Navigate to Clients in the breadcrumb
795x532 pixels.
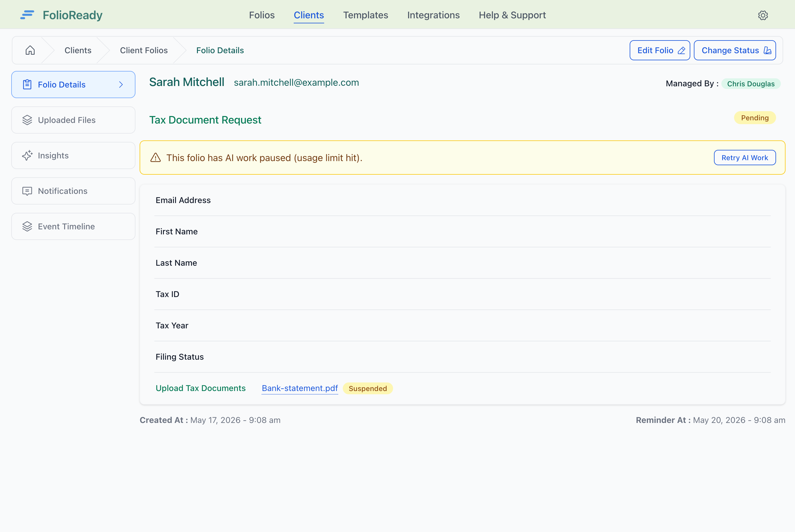click(x=78, y=50)
